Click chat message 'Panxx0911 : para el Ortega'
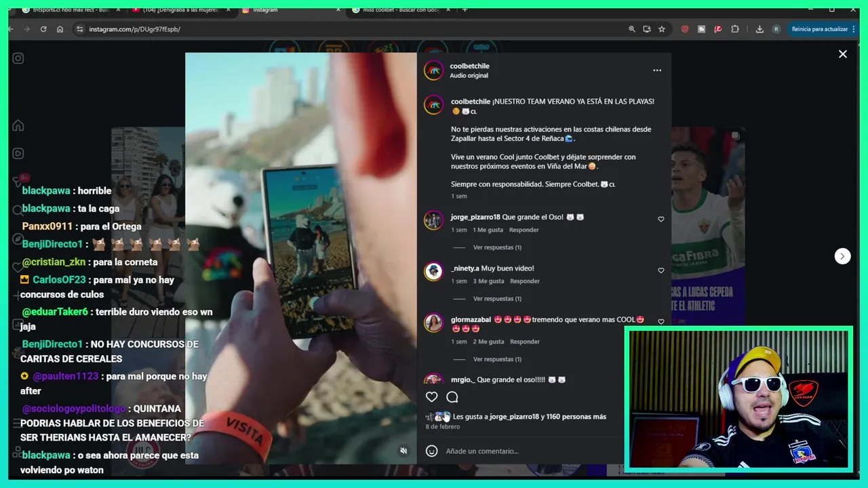 tap(81, 226)
